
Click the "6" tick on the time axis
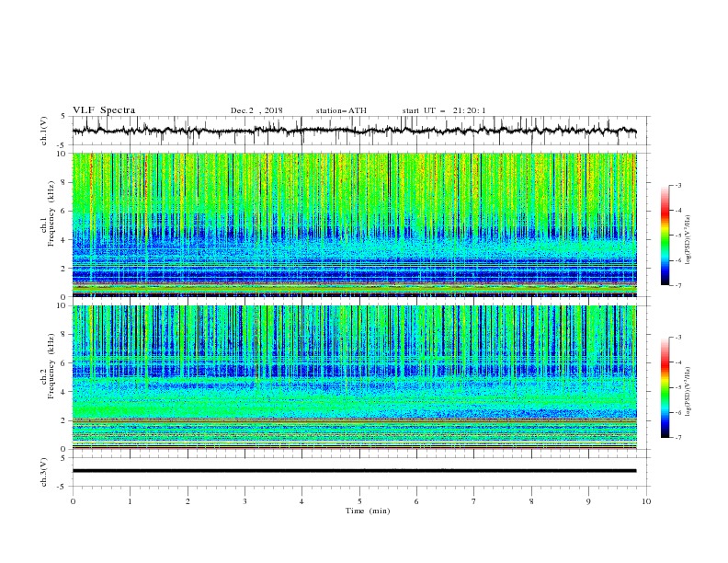pos(416,501)
